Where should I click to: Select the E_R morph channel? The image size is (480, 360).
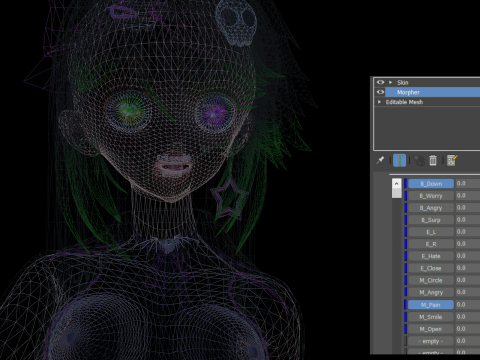(431, 244)
